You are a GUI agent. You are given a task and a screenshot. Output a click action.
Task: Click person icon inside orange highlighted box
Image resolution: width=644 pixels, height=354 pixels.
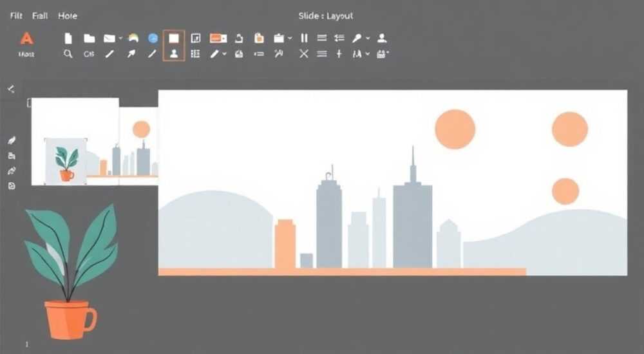point(174,54)
